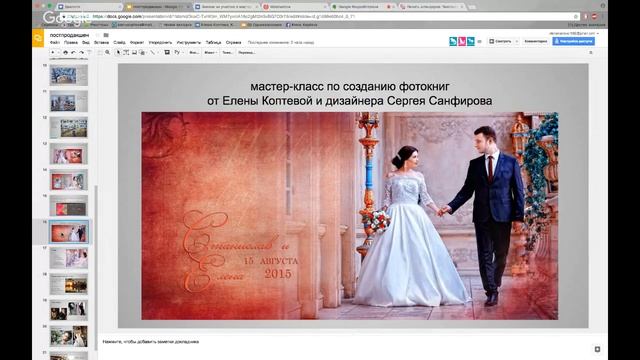Select the text box tool

126,53
